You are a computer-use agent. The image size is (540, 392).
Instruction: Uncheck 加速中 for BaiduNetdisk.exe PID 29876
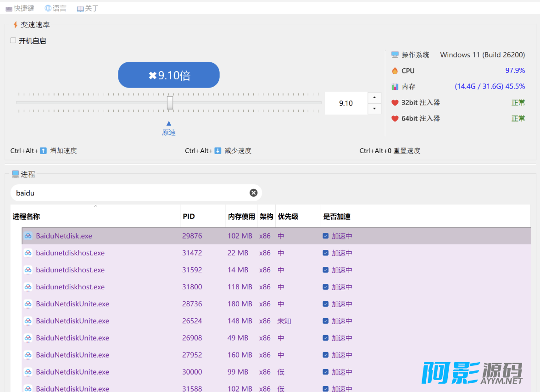pyautogui.click(x=325, y=236)
